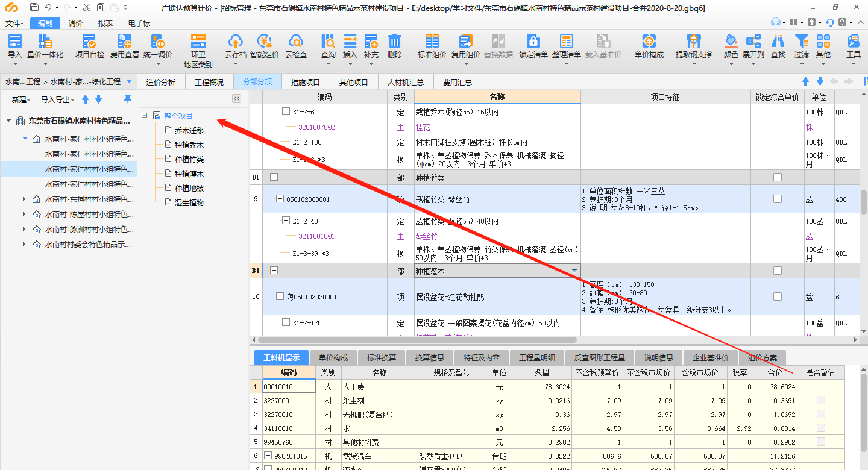Collapse item 050102003001 row
The image size is (868, 470).
(x=280, y=199)
